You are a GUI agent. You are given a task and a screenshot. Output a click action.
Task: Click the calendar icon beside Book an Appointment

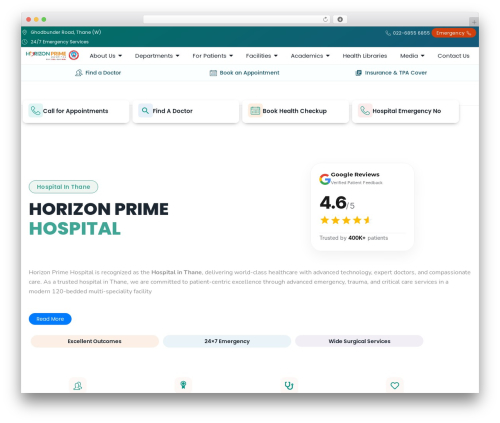click(213, 73)
